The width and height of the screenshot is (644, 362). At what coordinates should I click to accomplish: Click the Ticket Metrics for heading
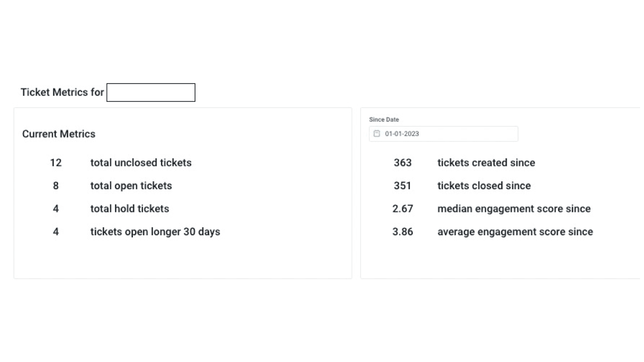click(62, 92)
